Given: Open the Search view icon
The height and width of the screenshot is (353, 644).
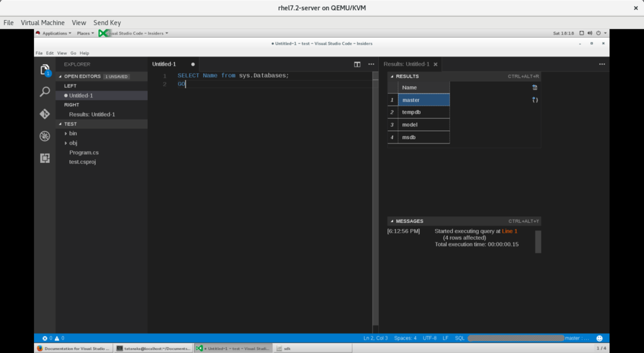Looking at the screenshot, I should click(x=45, y=92).
